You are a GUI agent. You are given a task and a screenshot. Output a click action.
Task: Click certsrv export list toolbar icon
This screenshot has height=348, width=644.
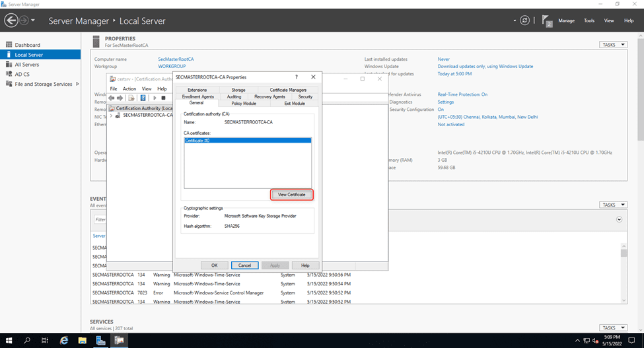(x=131, y=98)
